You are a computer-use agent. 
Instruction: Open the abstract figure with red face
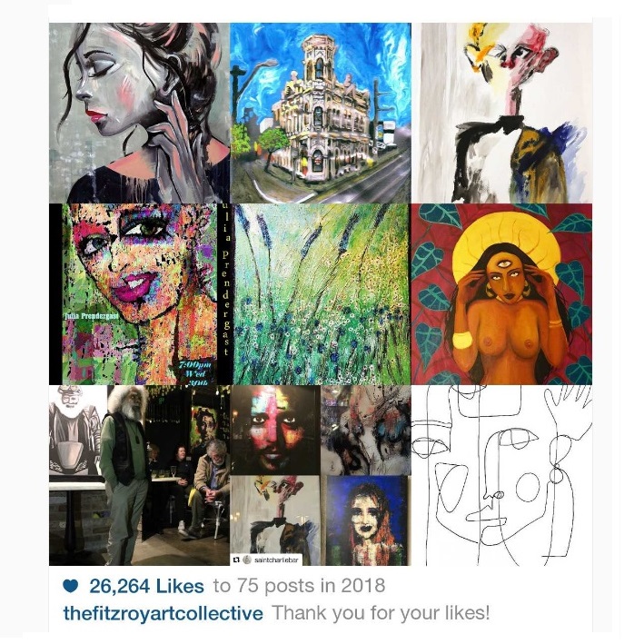tap(502, 113)
